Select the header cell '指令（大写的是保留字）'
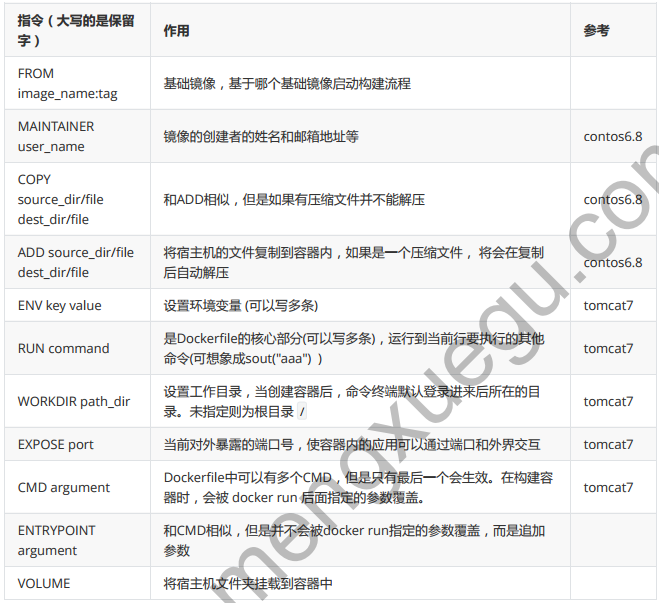659x603 pixels. [77, 30]
